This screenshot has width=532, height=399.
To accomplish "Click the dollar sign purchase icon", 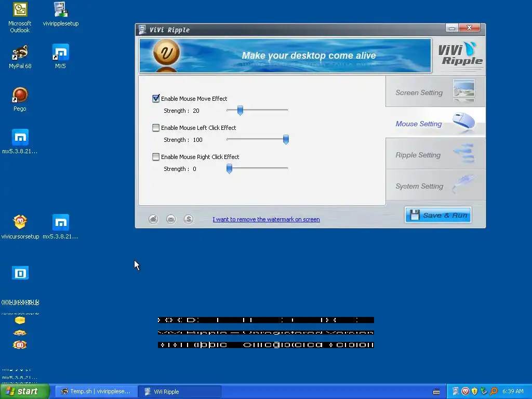I will click(x=189, y=219).
